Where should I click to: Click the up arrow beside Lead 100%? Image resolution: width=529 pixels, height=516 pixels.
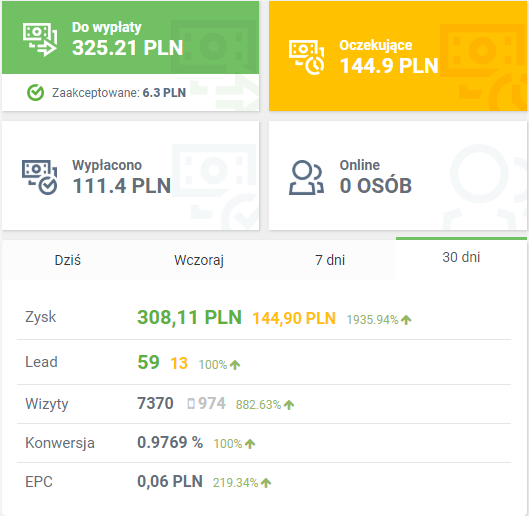(x=235, y=365)
